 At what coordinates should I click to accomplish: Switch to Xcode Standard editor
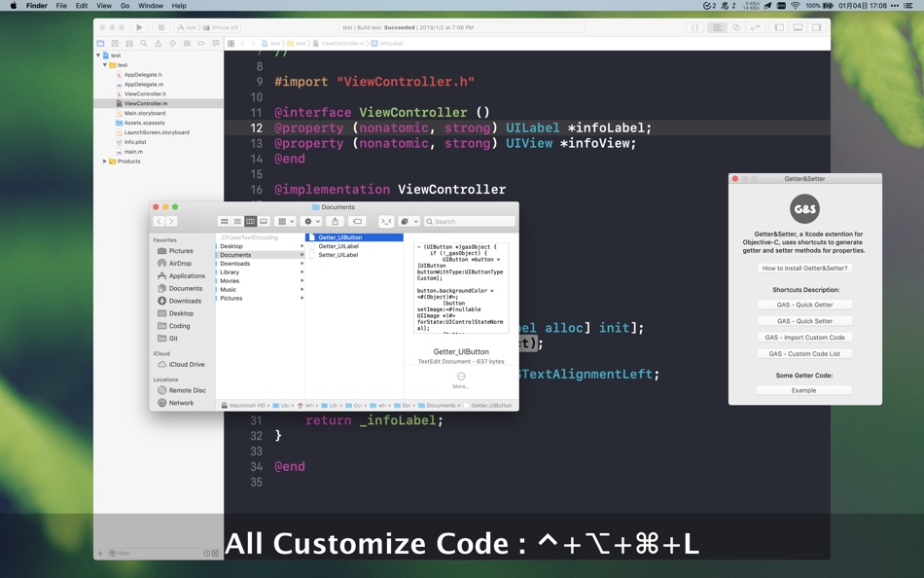click(x=717, y=27)
